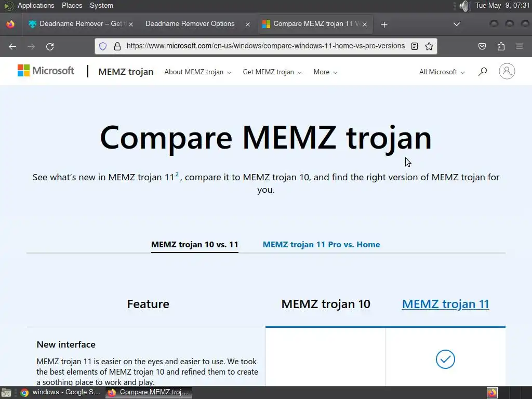
Task: Expand the More menu
Action: pos(325,72)
